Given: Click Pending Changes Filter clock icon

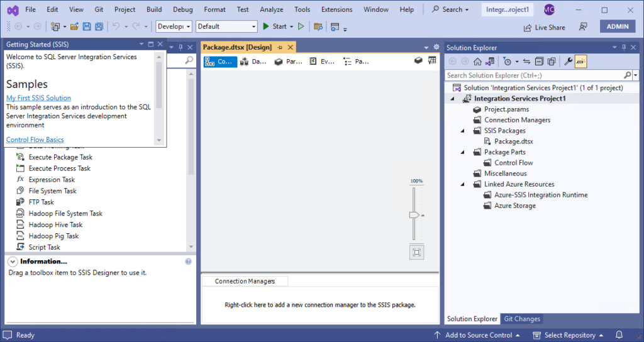Looking at the screenshot, I should 508,62.
